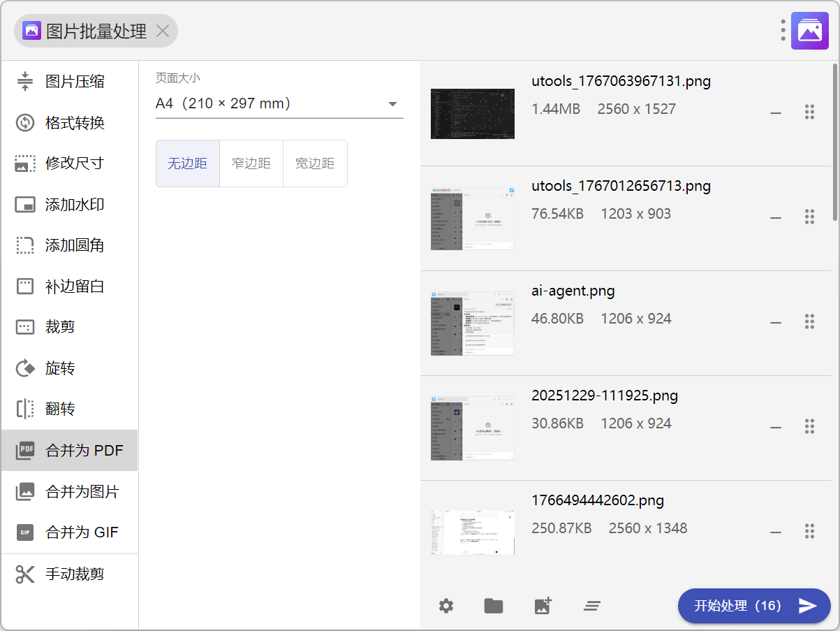Click thumbnail of 1766494442602.png
840x631 pixels.
(x=473, y=532)
